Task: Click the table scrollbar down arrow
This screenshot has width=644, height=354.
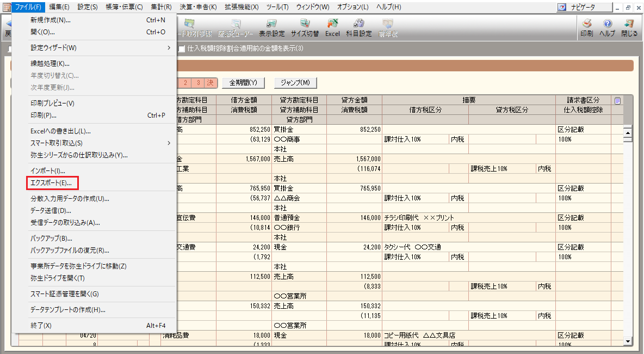Action: point(627,341)
